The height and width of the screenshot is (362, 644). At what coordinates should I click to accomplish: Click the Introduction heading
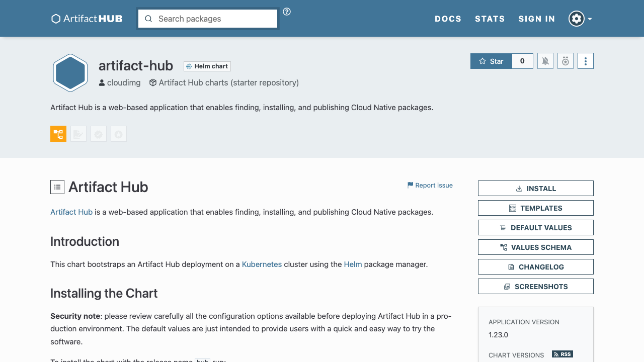(x=85, y=241)
